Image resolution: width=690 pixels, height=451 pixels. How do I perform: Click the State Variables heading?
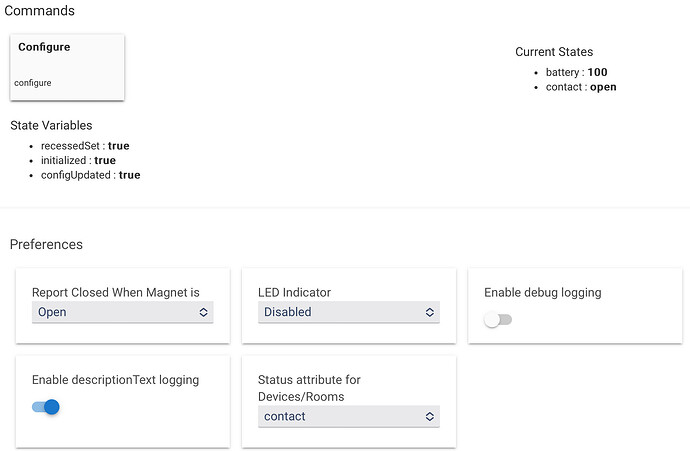click(x=51, y=126)
